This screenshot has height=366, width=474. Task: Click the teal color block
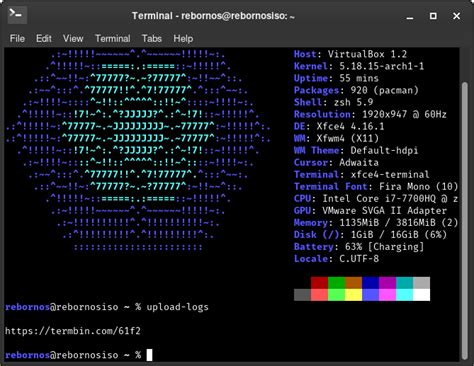(404, 283)
